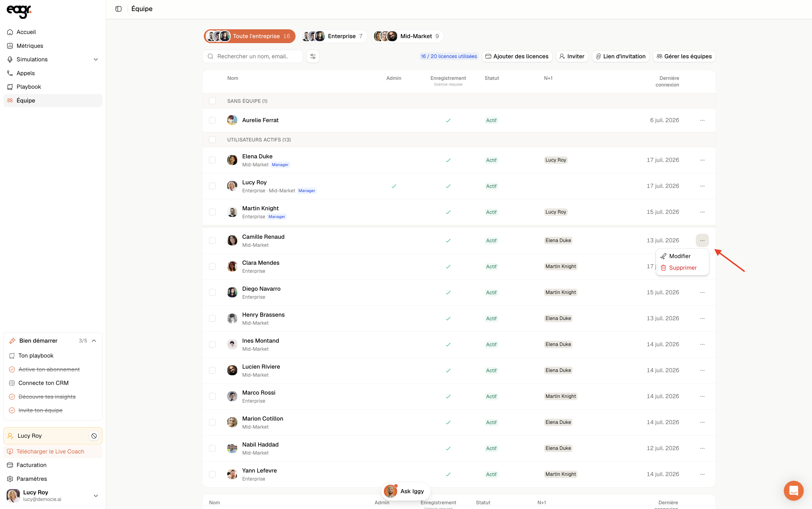812x509 pixels.
Task: Select all Utilisateurs actifs checkbox
Action: coord(212,140)
